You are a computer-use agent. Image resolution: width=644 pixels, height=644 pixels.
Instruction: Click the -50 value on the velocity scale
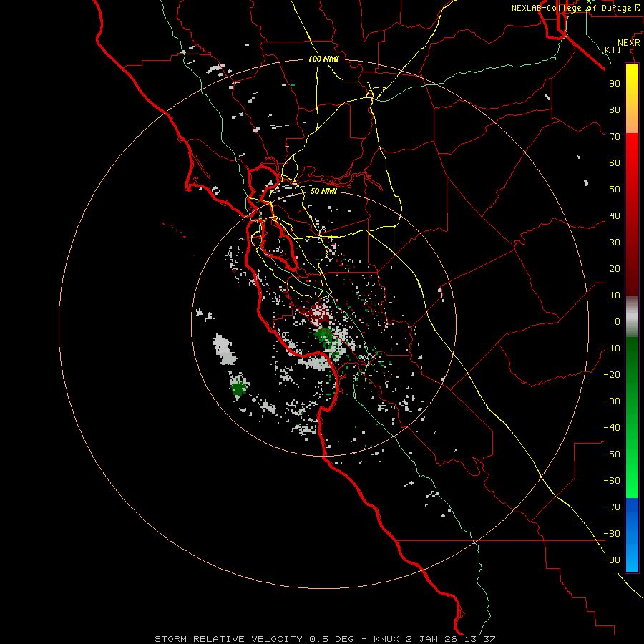(x=612, y=454)
